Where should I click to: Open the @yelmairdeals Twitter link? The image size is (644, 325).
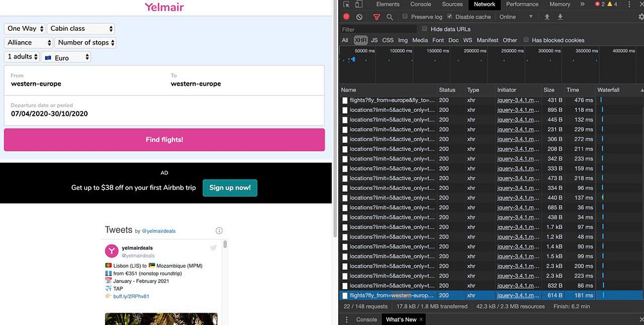(158, 231)
